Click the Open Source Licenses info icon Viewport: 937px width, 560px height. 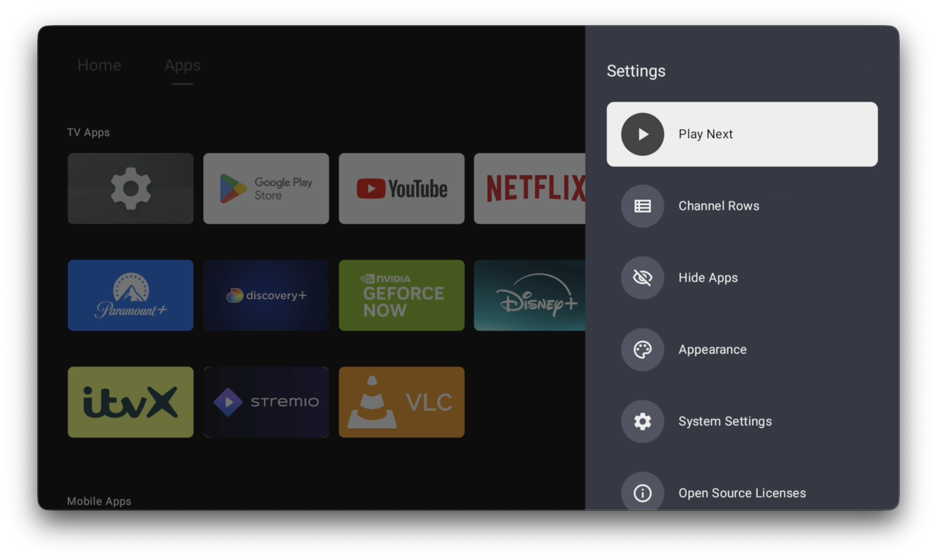pyautogui.click(x=642, y=492)
